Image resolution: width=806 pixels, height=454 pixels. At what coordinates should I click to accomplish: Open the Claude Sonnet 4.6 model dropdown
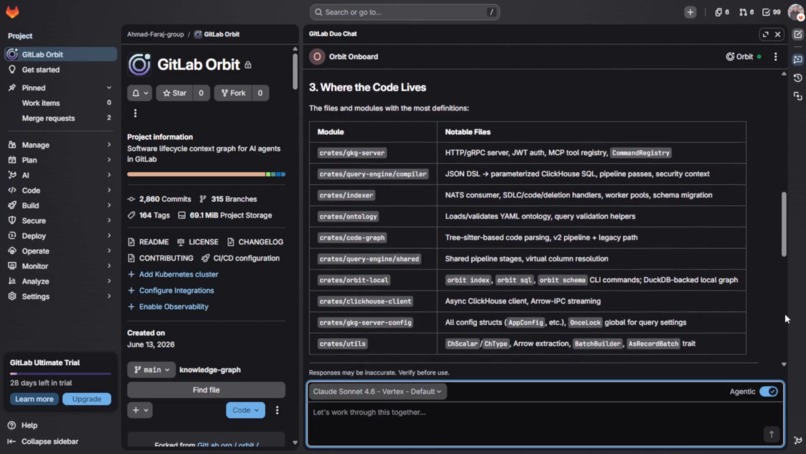(377, 391)
